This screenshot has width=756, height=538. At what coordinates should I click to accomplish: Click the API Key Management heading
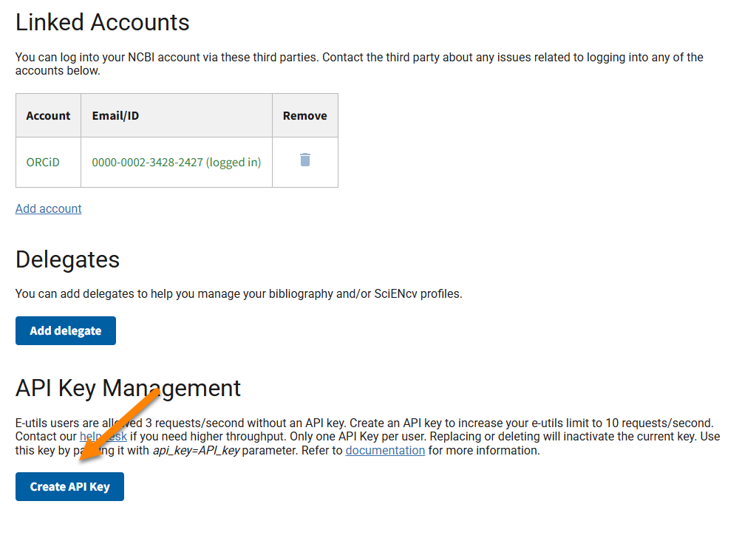[128, 388]
